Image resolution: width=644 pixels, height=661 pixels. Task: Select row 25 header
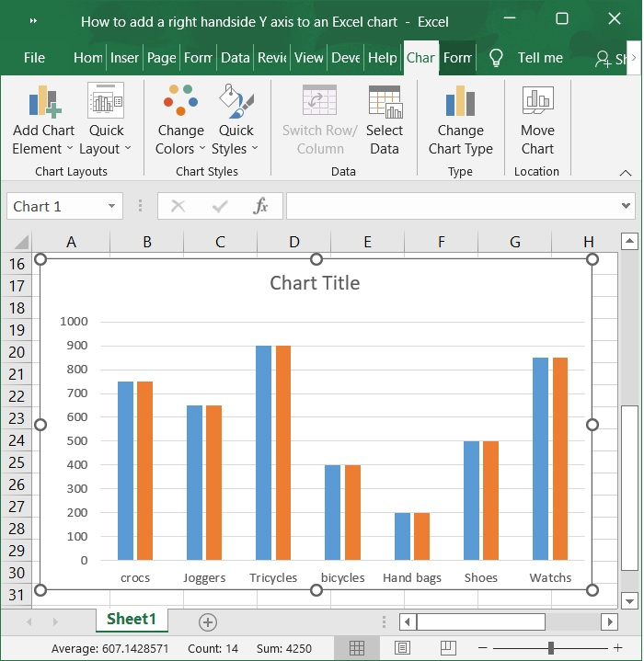tap(17, 462)
